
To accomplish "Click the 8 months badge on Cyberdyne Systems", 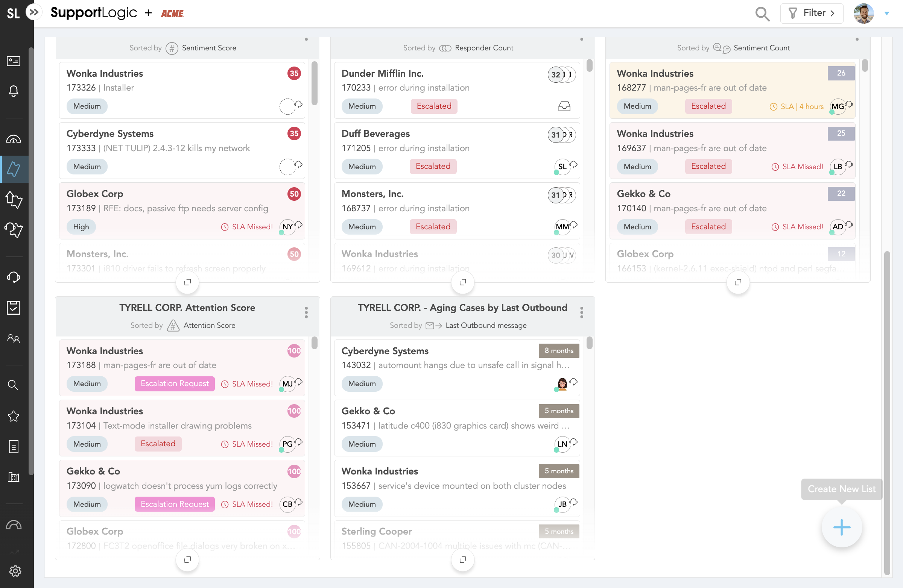I will [559, 351].
